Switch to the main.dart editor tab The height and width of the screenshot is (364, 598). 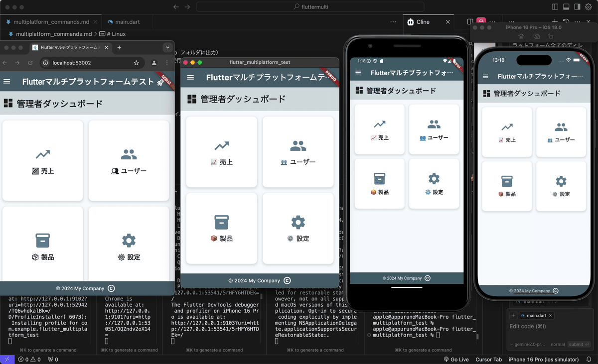coord(129,22)
